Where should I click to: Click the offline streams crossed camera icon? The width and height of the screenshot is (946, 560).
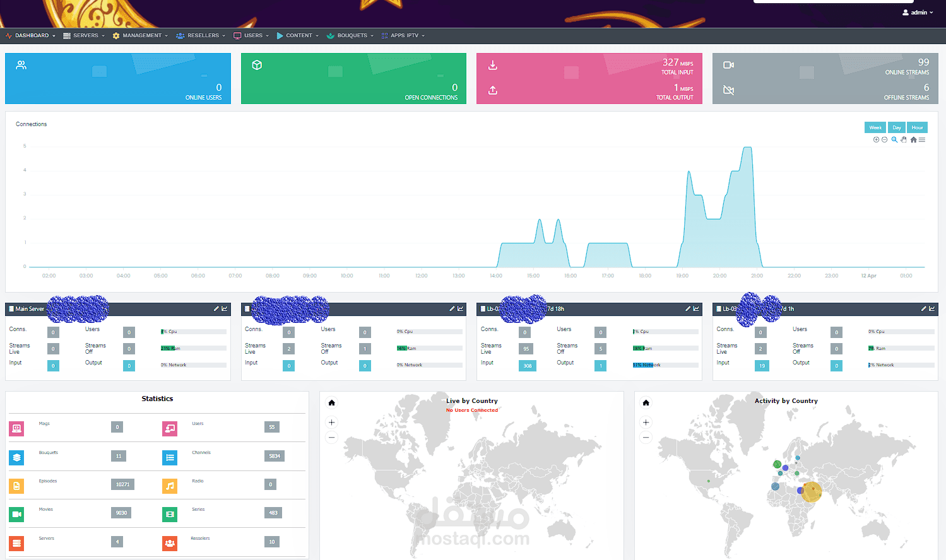(x=728, y=90)
